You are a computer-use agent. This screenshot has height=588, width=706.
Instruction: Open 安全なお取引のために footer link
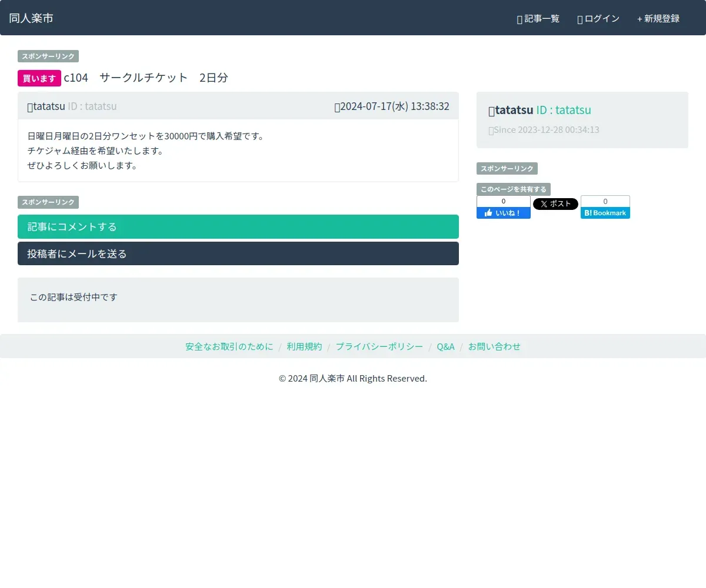(x=229, y=346)
